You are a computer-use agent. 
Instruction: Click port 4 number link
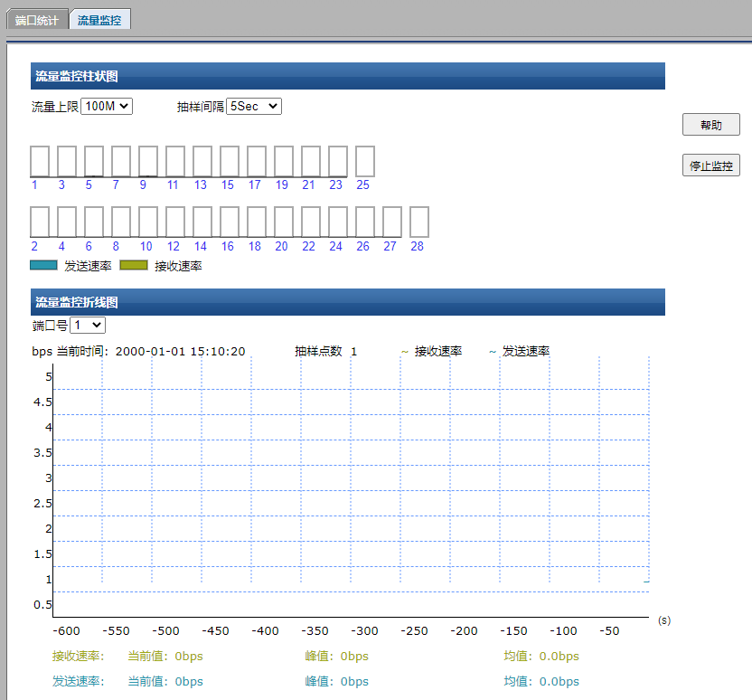click(61, 246)
